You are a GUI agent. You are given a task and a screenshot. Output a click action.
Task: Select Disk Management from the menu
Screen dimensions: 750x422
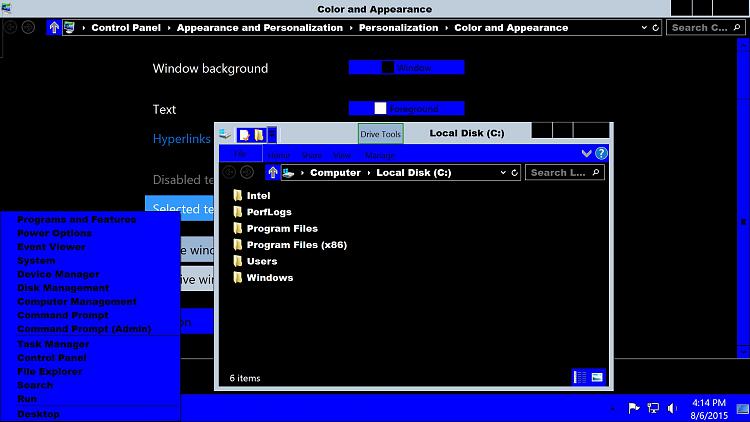click(x=63, y=288)
